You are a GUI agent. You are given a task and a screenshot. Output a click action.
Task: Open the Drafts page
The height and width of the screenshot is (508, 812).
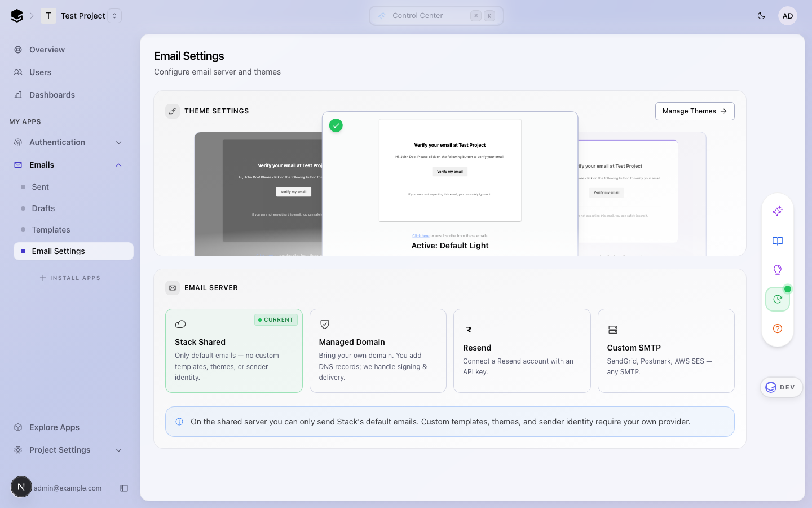click(x=73, y=208)
